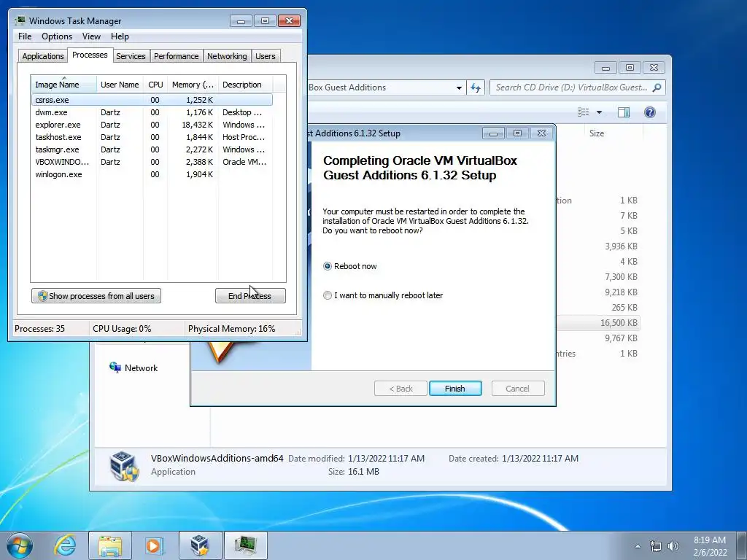Screen dimensions: 747x560
Task: Click Cancel in the setup wizard
Action: tap(517, 389)
